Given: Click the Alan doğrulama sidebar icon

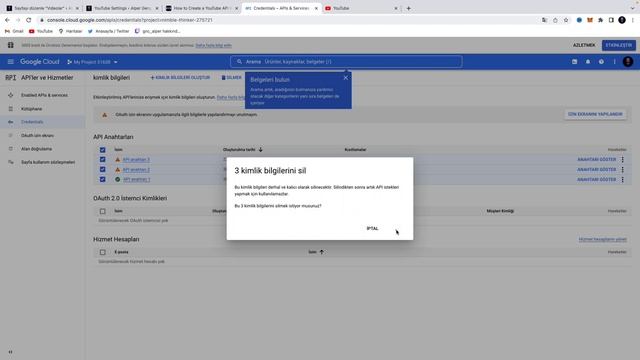Looking at the screenshot, I should coord(11,149).
